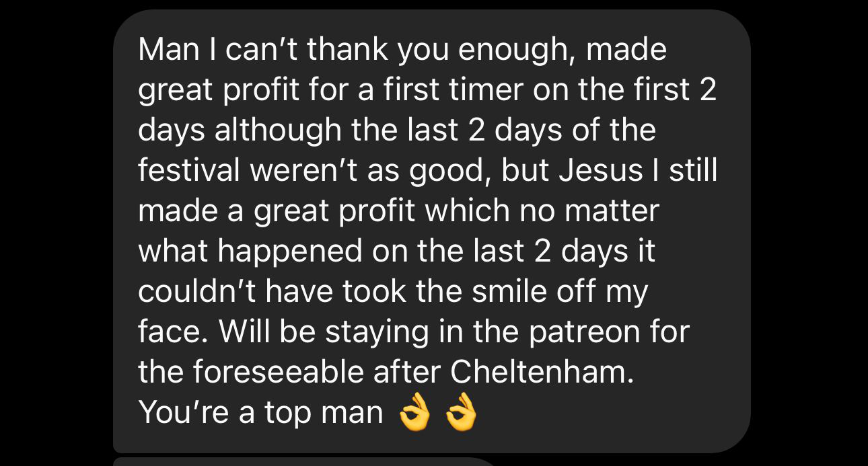
Task: Click the second OK hand emoji
Action: tap(461, 414)
